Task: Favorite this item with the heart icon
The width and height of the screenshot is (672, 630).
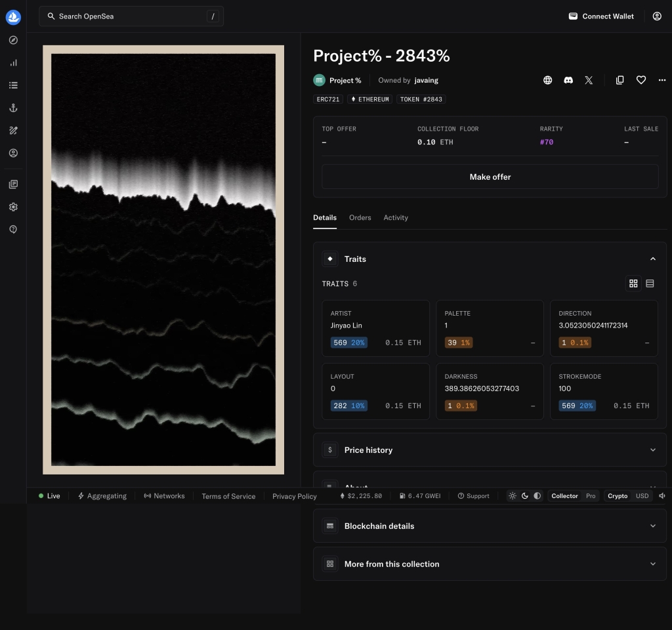Action: tap(641, 80)
